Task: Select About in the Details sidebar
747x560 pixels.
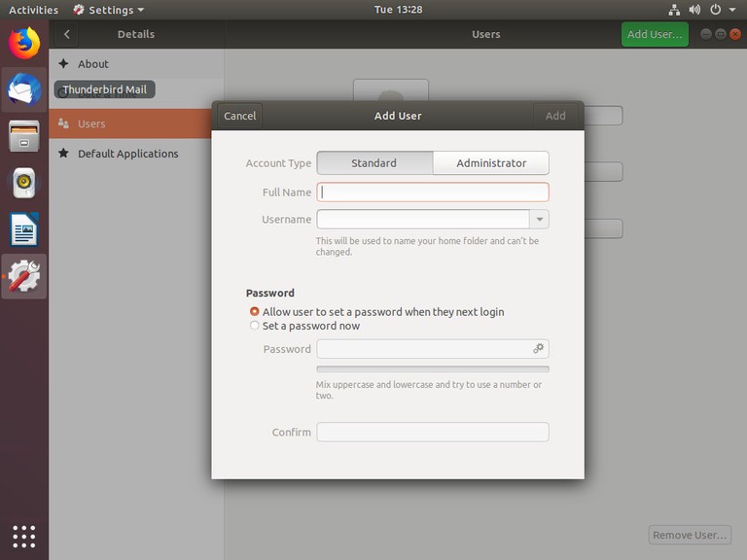Action: [x=136, y=64]
